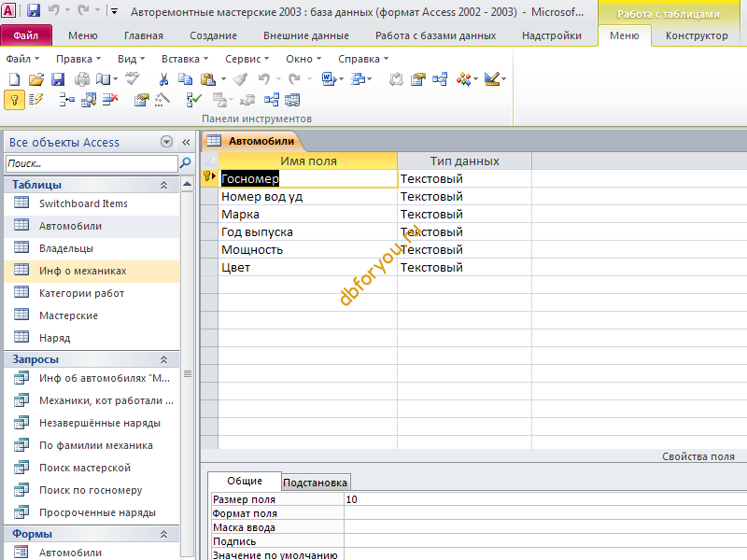Click the Office links Word icon

tap(329, 79)
